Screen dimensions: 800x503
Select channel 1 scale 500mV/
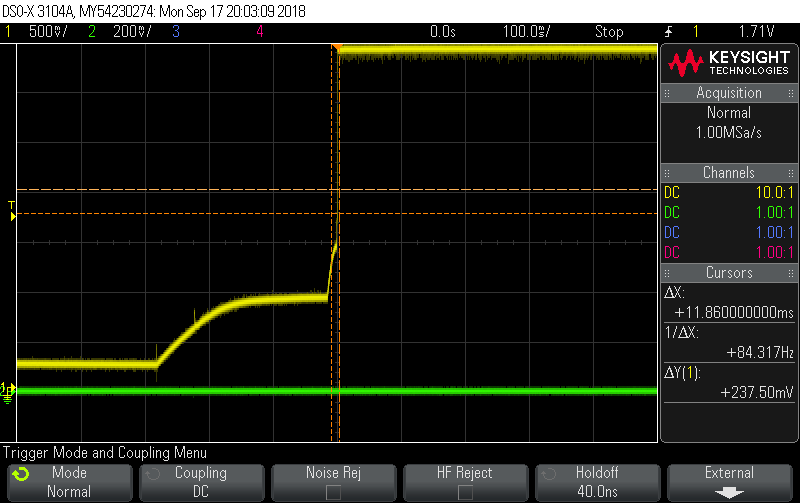tap(48, 32)
